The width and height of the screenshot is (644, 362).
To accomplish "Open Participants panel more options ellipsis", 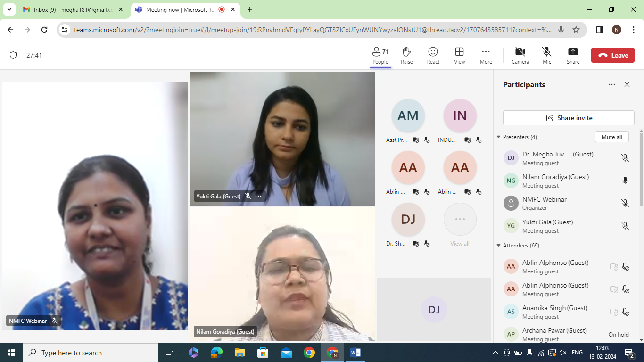I will pos(611,85).
